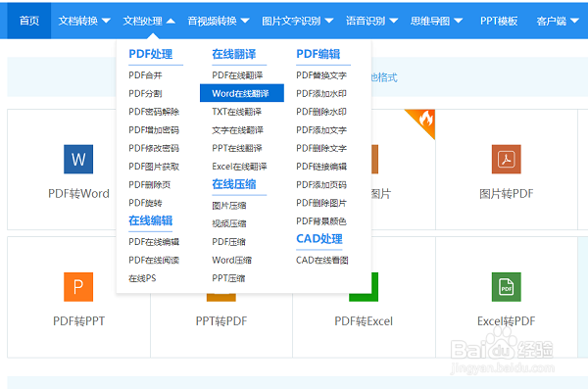Open PDF添加水印 option
Image resolution: width=588 pixels, height=389 pixels.
click(321, 93)
